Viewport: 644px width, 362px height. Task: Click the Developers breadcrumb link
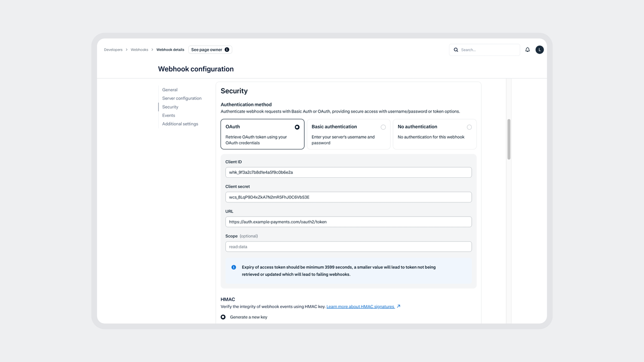(113, 49)
